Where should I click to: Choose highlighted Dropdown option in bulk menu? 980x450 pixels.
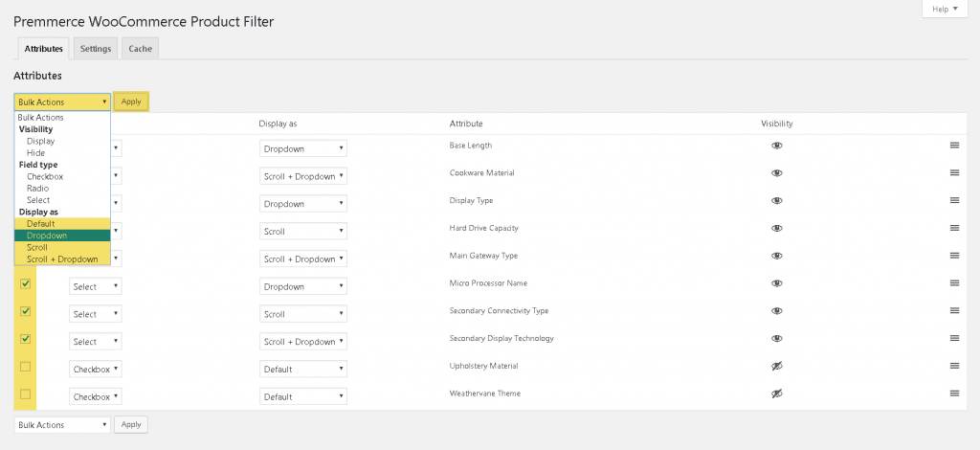pos(62,236)
